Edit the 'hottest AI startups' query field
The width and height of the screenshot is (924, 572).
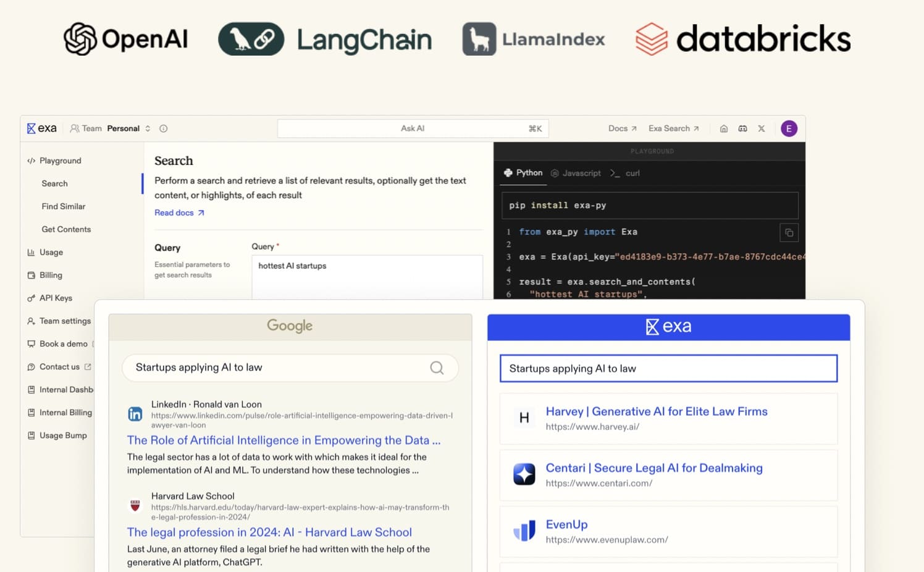pos(367,277)
